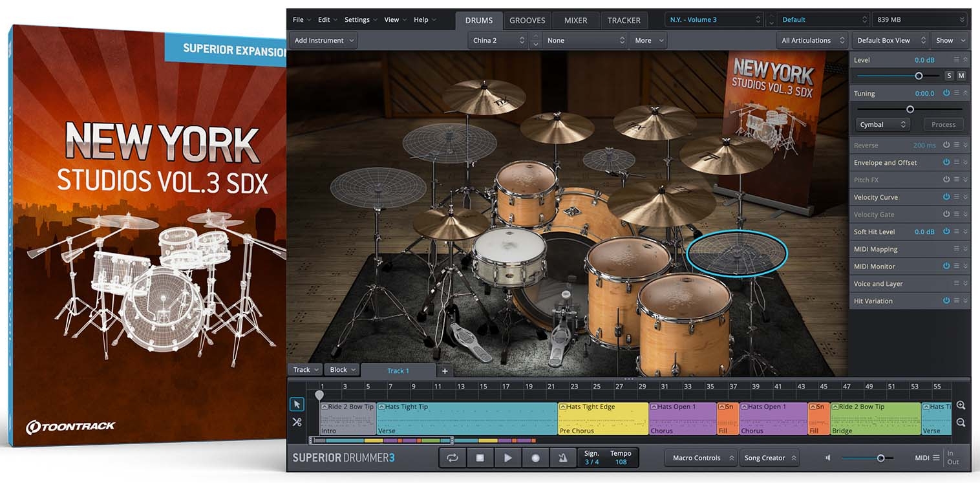Screen dimensions: 980x483
Task: Open the Default Box View dropdown
Action: pyautogui.click(x=890, y=40)
